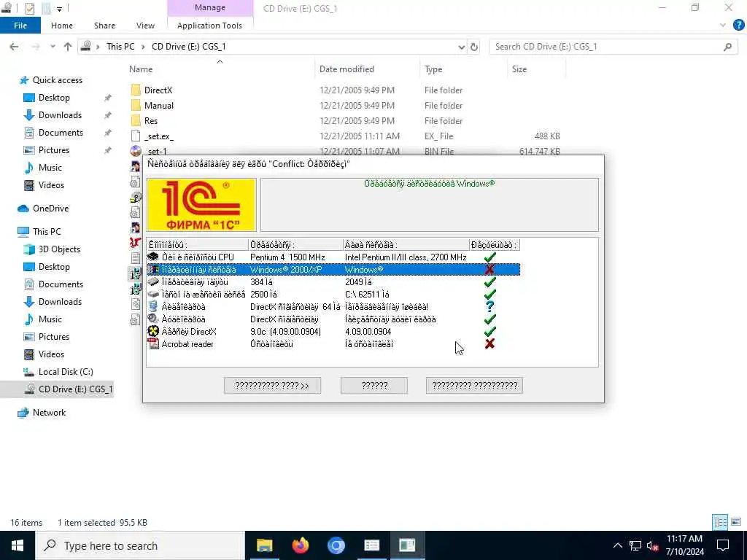The width and height of the screenshot is (747, 560).
Task: Launch Firefox from the taskbar
Action: point(300,545)
